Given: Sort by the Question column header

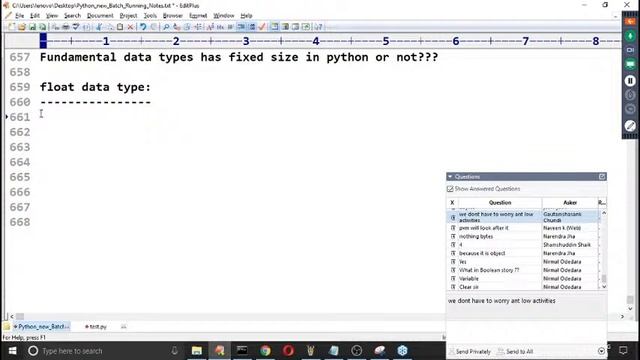Looking at the screenshot, I should 500,202.
